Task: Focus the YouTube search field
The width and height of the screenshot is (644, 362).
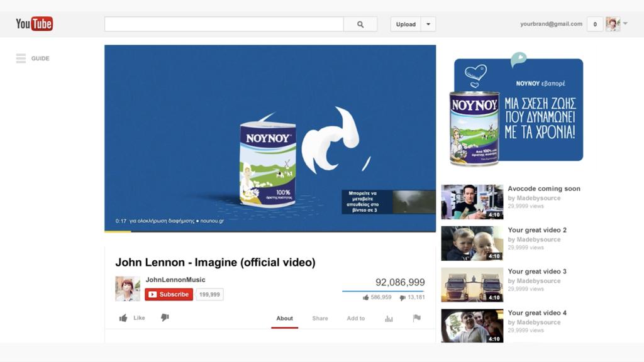Action: 225,25
